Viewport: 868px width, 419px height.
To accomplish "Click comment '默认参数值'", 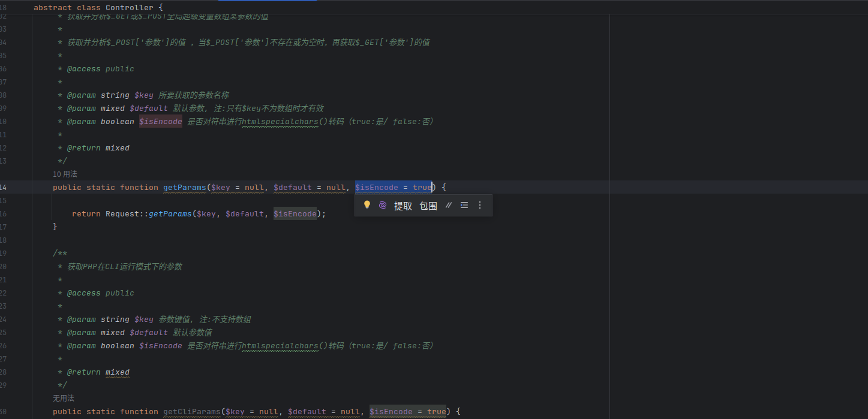I will pyautogui.click(x=193, y=333).
